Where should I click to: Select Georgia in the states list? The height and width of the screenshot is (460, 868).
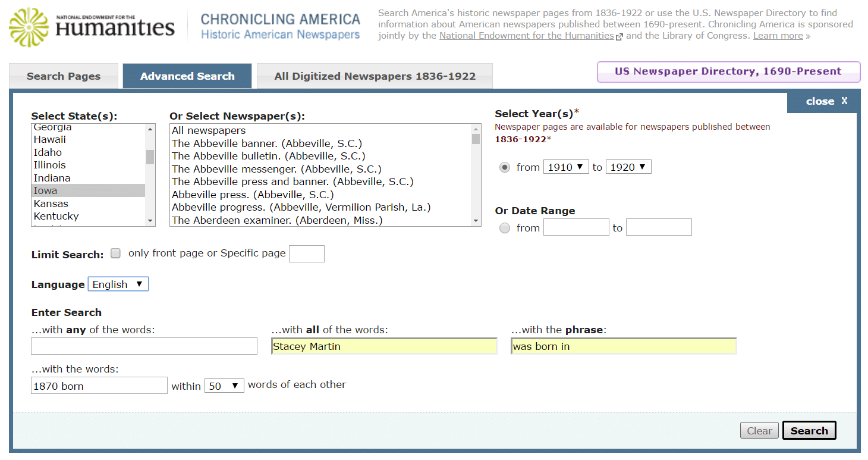coord(88,127)
